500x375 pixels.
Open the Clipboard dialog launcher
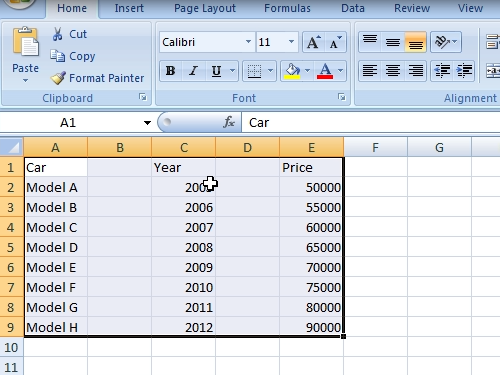tap(143, 97)
